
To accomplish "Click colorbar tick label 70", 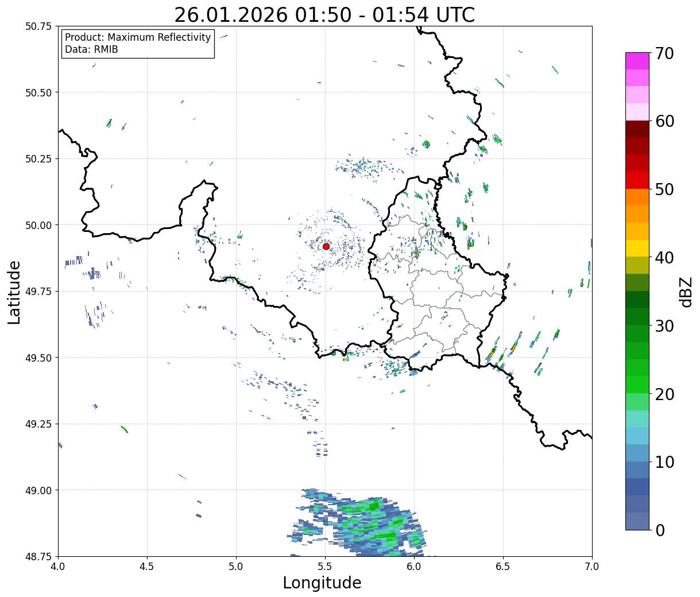I will (x=664, y=53).
